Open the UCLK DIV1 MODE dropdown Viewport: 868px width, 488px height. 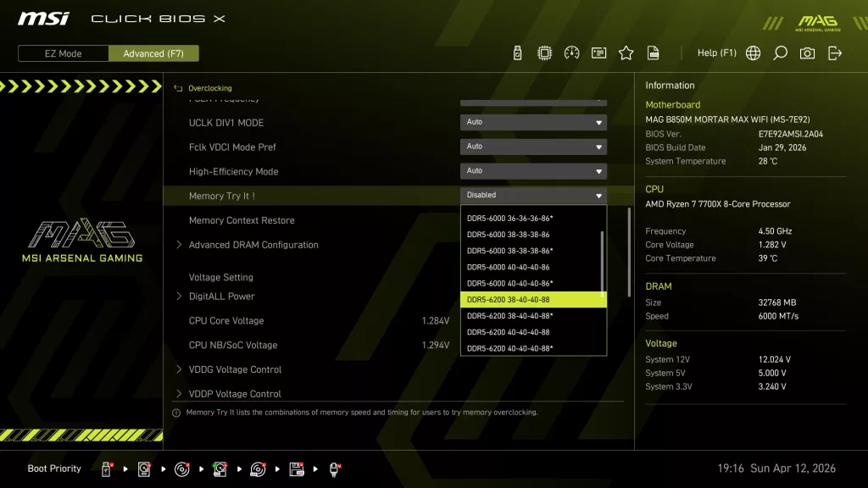pyautogui.click(x=533, y=122)
